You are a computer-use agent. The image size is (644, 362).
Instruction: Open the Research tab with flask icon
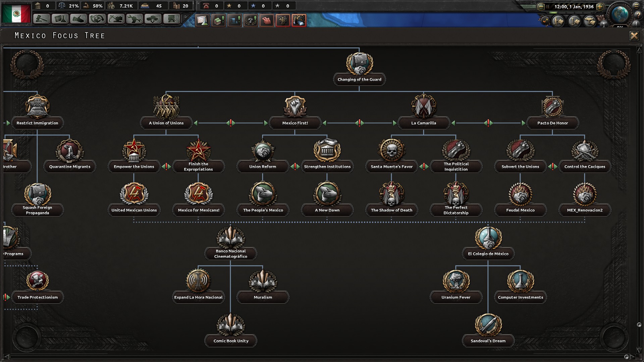pyautogui.click(x=60, y=19)
